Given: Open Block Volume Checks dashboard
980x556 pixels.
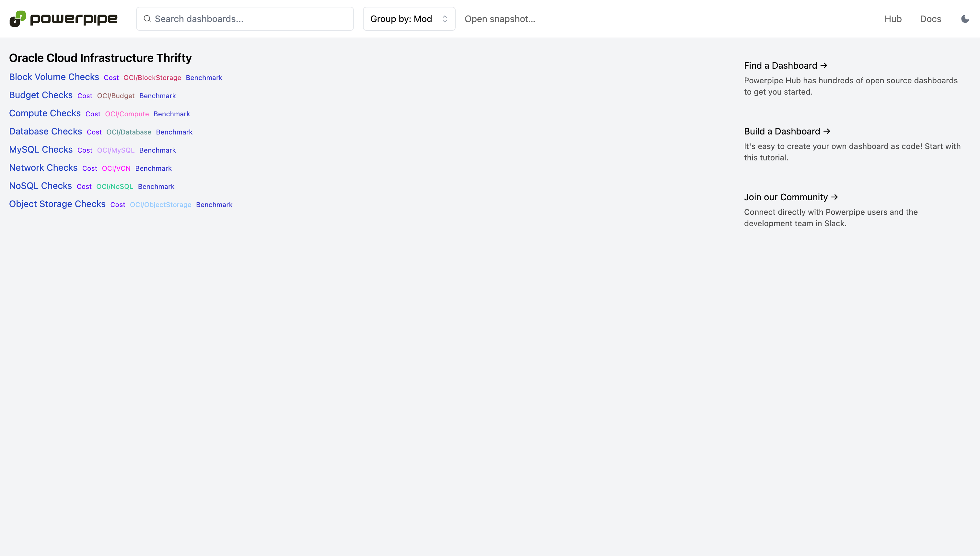Looking at the screenshot, I should click(x=54, y=77).
